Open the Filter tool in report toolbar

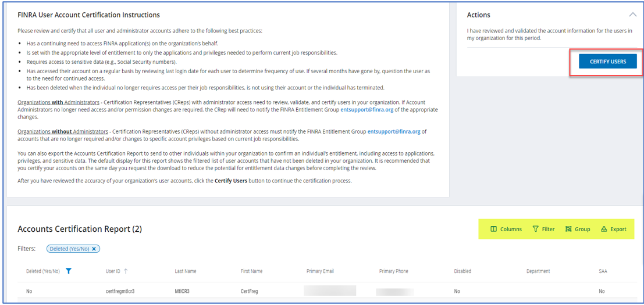tap(543, 229)
